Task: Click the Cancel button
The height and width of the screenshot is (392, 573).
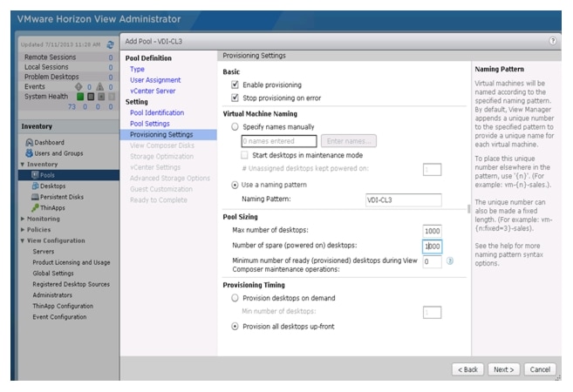Action: pyautogui.click(x=540, y=369)
